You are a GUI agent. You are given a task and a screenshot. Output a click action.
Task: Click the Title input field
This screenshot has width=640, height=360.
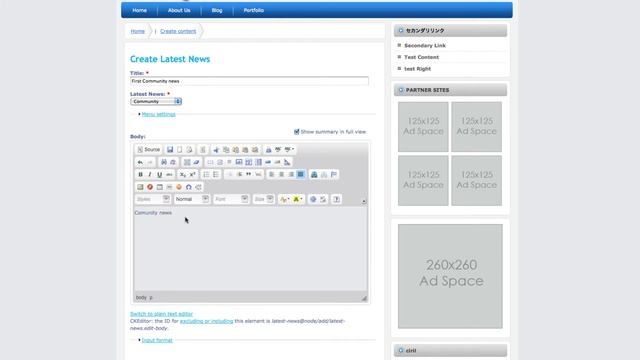tap(249, 81)
